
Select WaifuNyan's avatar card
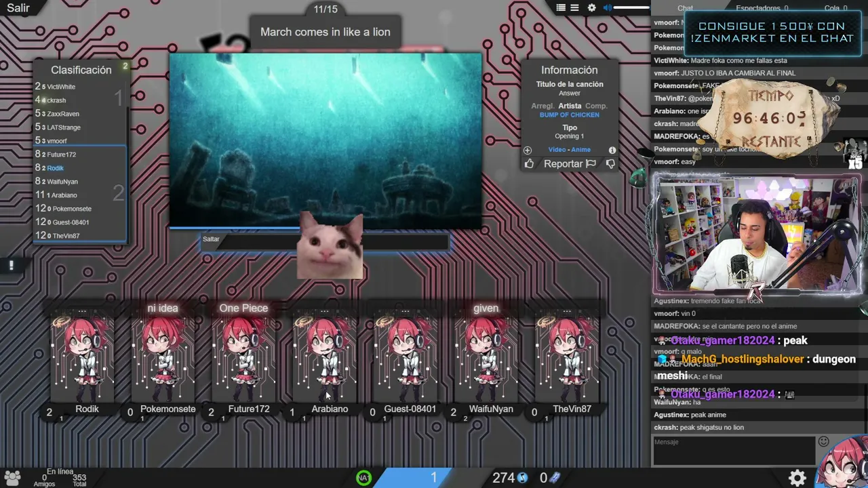coord(486,358)
